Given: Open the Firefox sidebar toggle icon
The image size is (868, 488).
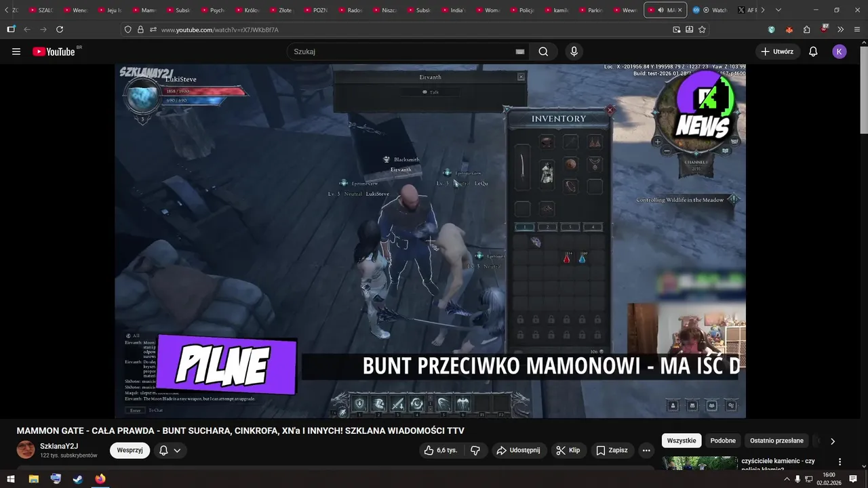Looking at the screenshot, I should point(11,30).
